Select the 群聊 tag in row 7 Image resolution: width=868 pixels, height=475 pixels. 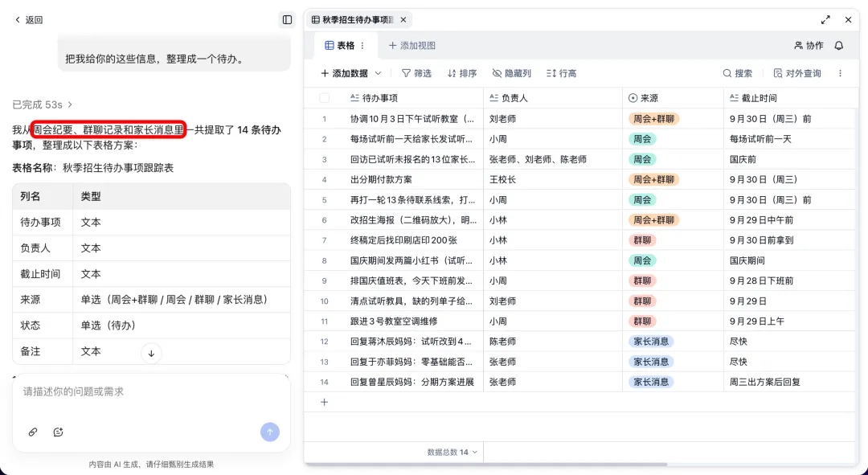[x=642, y=240]
